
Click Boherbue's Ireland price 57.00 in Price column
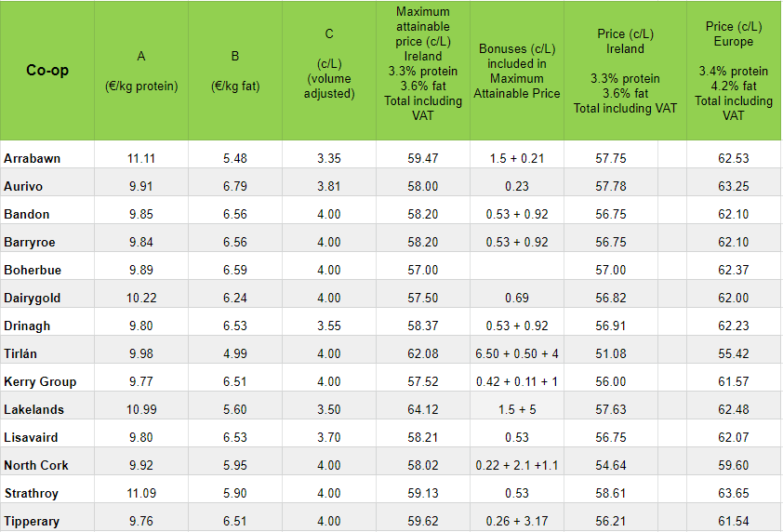pos(611,271)
